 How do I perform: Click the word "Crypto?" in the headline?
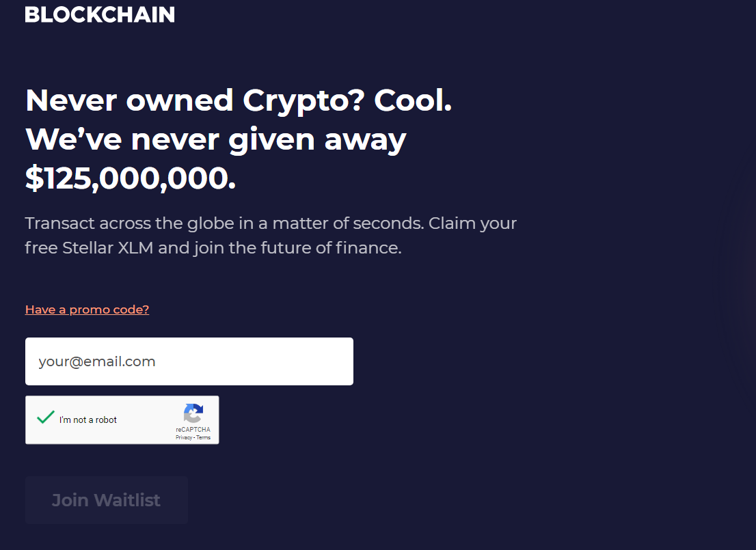(303, 100)
